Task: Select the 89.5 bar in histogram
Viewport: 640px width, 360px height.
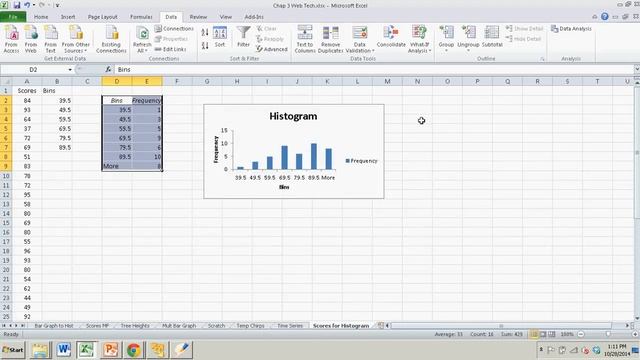Action: point(313,156)
